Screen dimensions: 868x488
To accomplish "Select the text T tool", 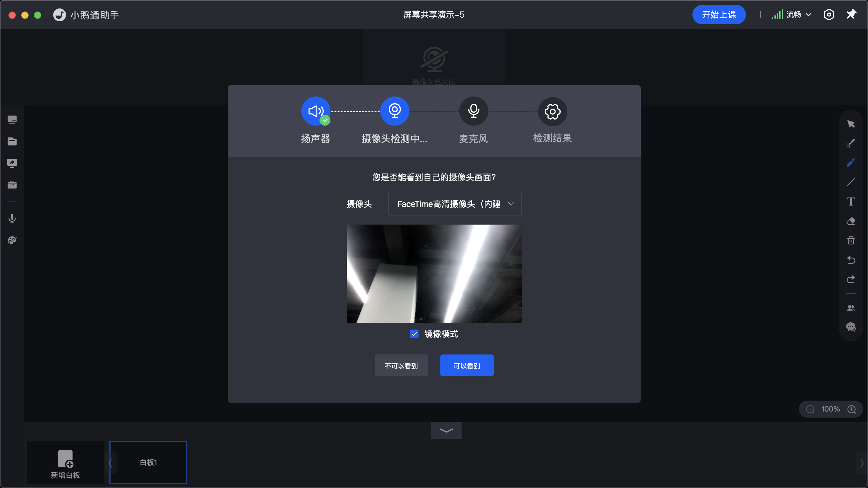I will coord(851,202).
